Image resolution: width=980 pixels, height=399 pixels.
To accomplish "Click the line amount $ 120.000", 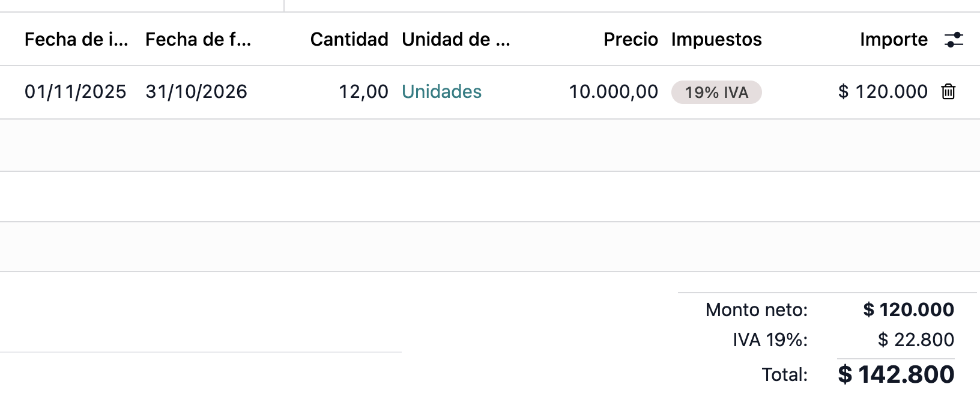I will pos(883,92).
